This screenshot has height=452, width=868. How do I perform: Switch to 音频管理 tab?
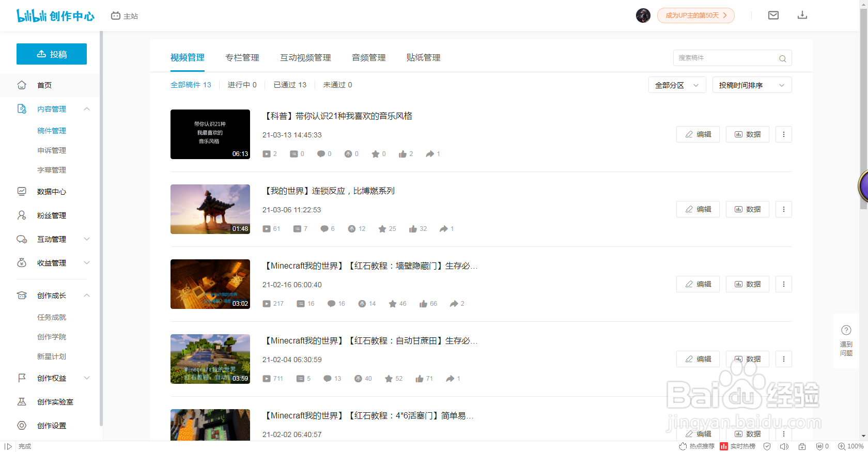369,58
